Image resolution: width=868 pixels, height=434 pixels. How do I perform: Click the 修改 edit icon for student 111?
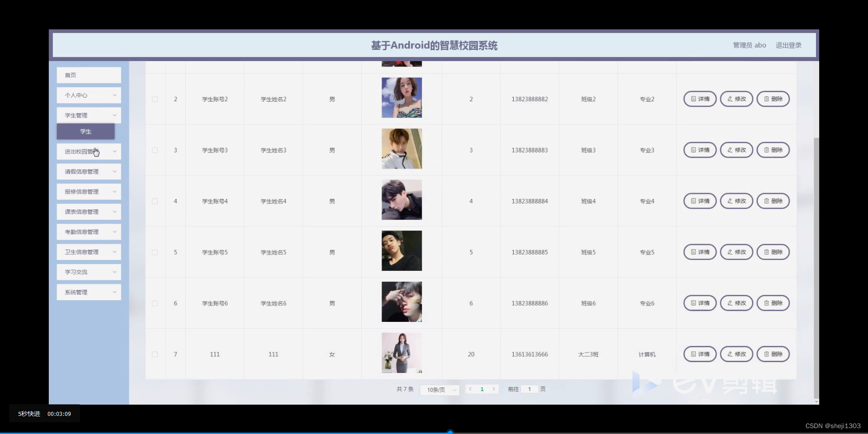(x=736, y=354)
